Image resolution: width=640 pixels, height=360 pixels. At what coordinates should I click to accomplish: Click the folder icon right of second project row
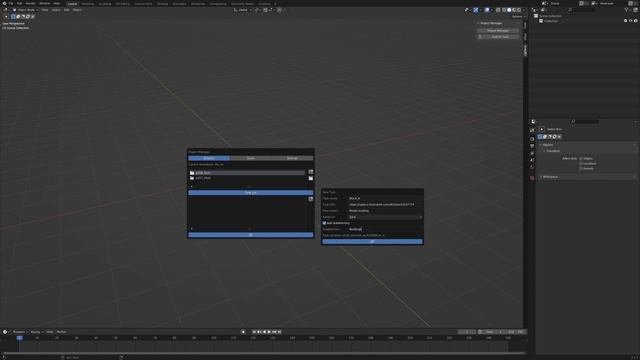click(311, 178)
